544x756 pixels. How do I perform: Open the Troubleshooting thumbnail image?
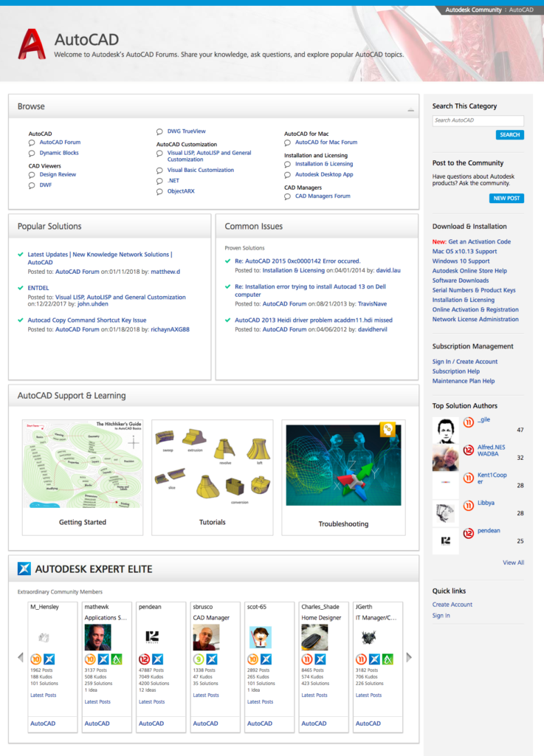point(343,465)
